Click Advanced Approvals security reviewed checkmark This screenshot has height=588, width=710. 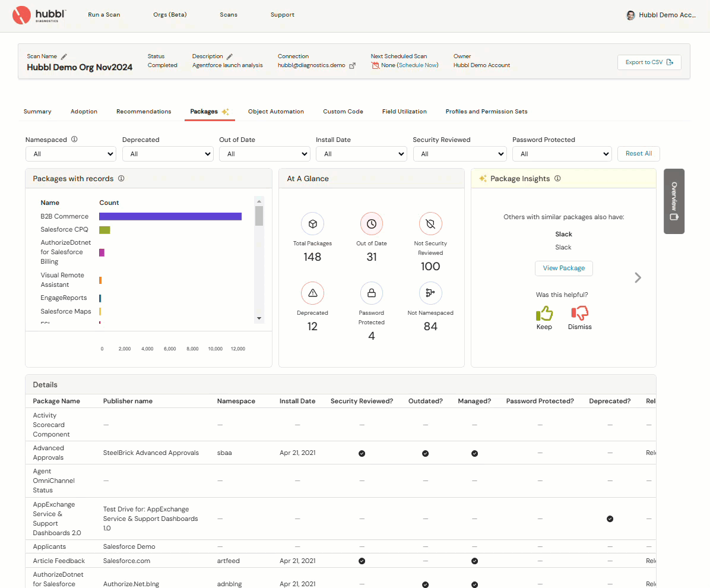click(x=362, y=453)
